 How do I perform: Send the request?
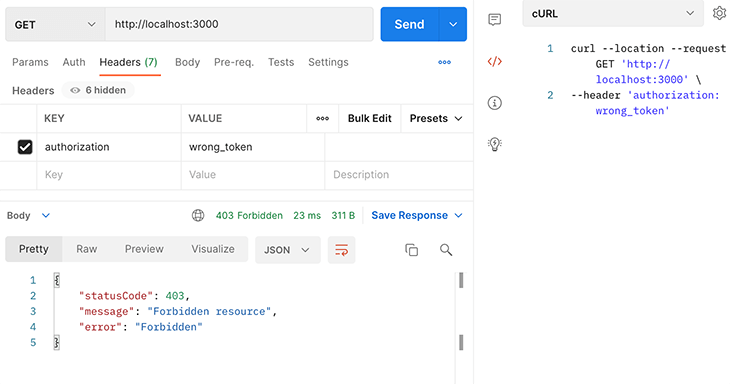[409, 24]
